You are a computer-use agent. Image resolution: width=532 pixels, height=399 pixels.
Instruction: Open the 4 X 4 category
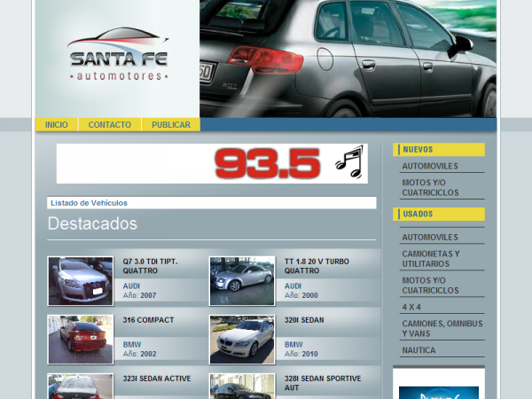tap(411, 307)
